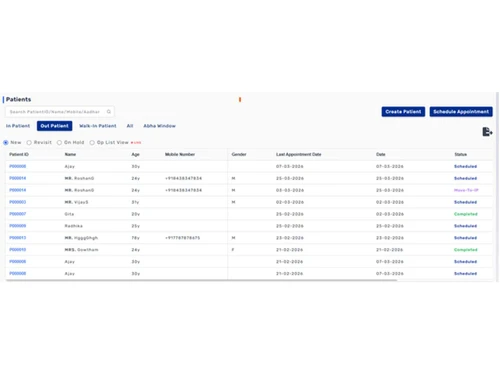Select the Revisit radio button
500x375 pixels.
pyautogui.click(x=29, y=142)
